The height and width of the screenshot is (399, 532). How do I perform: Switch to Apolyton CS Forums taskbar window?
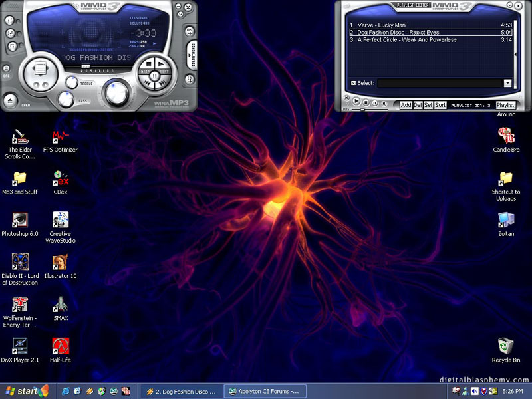265,392
